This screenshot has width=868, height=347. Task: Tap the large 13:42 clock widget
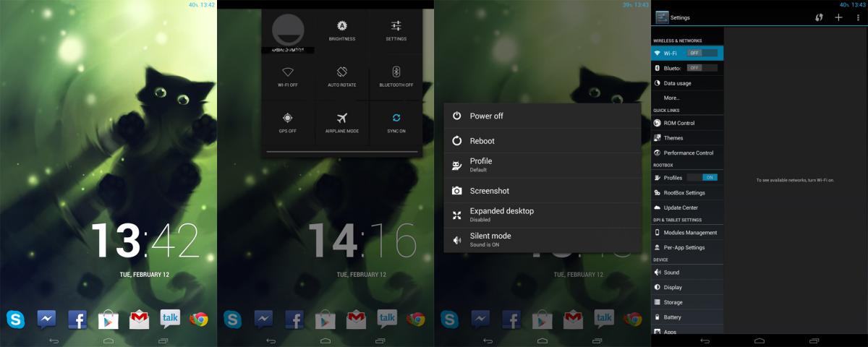click(145, 240)
